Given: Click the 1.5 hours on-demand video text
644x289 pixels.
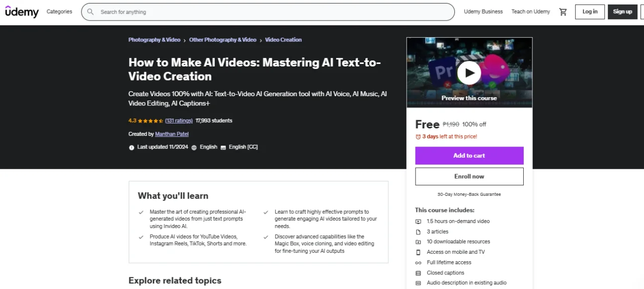Looking at the screenshot, I should coord(458,222).
